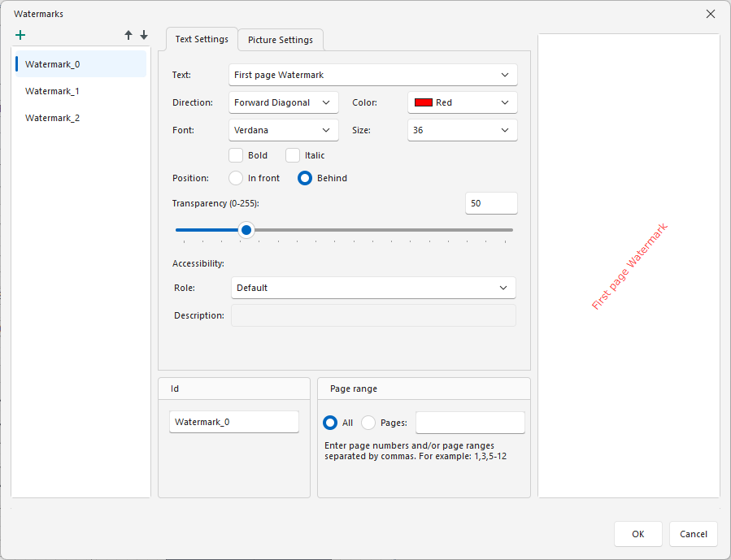Confirm changes with the OK button
The width and height of the screenshot is (731, 560).
pos(637,534)
